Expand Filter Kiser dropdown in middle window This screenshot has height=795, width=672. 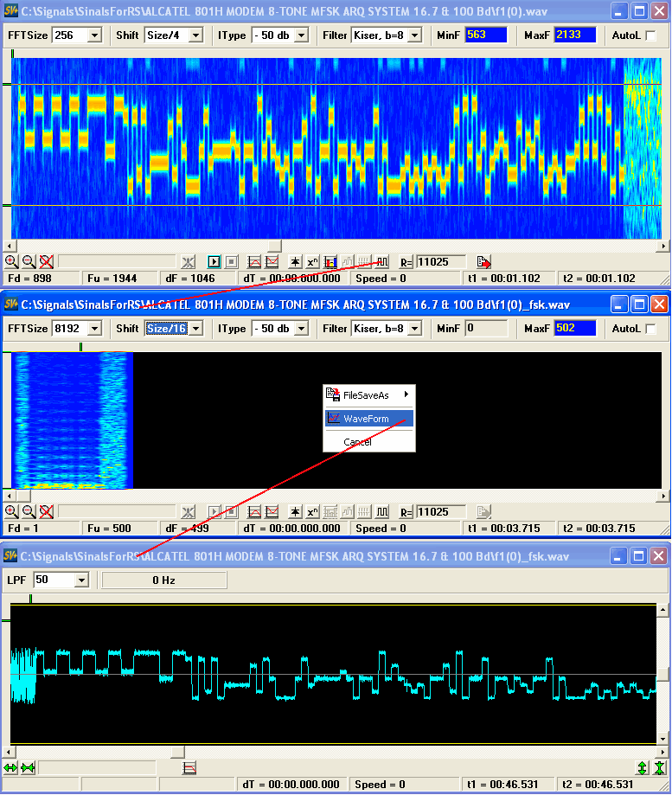point(413,329)
